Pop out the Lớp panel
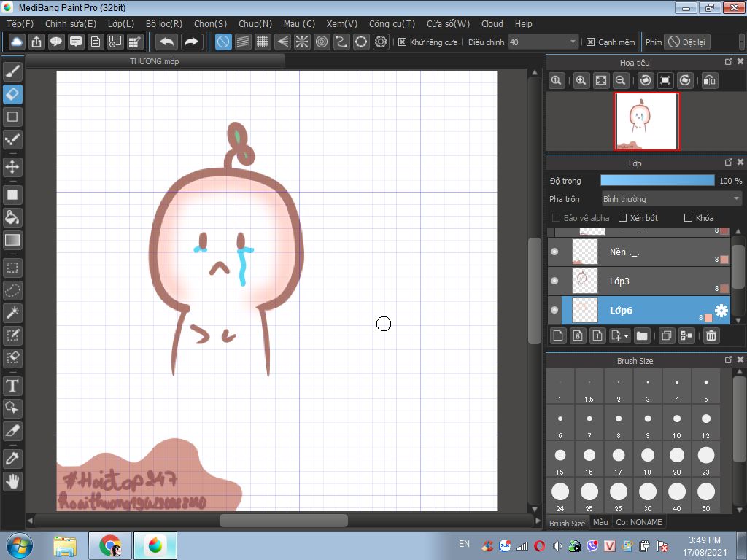Image resolution: width=747 pixels, height=560 pixels. [x=729, y=163]
